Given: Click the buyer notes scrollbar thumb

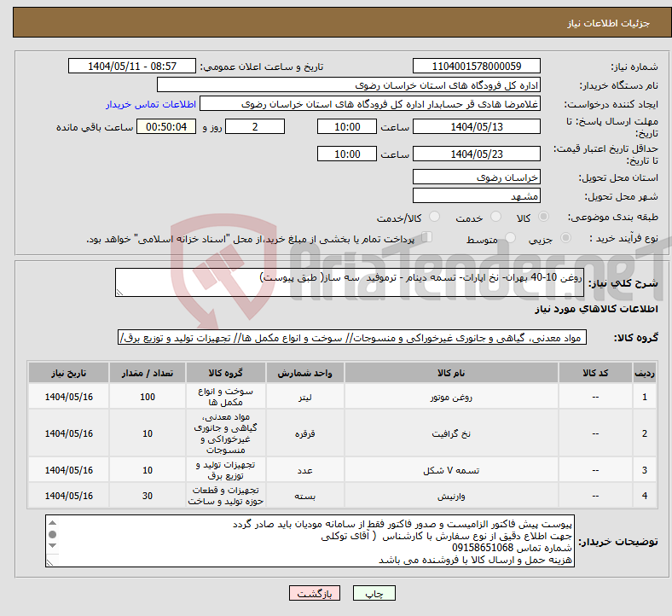Looking at the screenshot, I should click(x=52, y=535).
